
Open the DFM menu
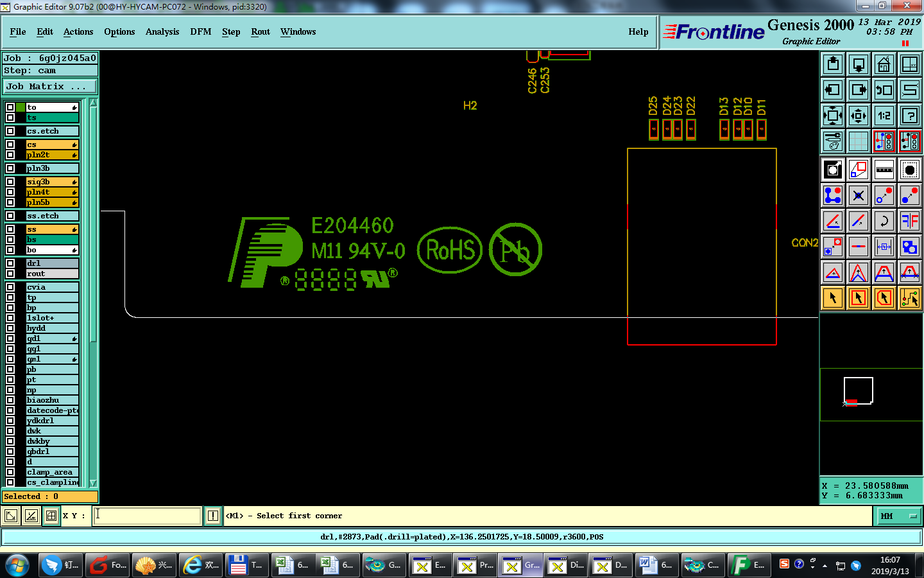tap(201, 31)
